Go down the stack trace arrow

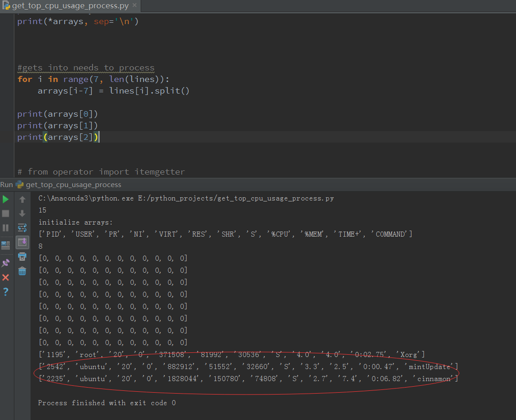tap(22, 213)
